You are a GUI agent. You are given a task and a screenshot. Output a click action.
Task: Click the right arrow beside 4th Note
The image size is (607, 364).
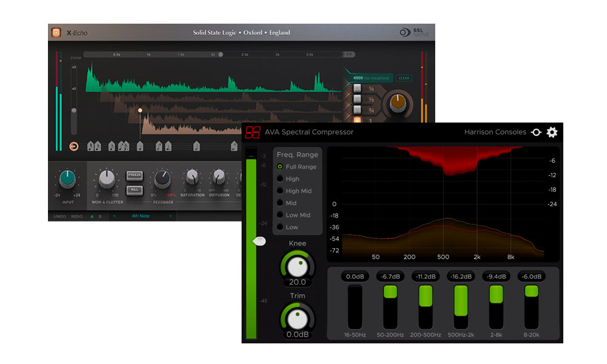tap(170, 216)
